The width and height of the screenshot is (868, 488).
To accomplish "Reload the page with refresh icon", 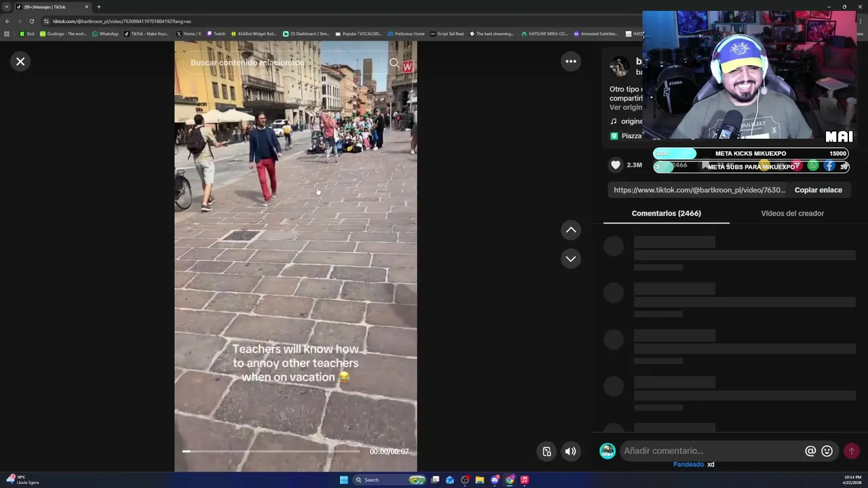I will pyautogui.click(x=31, y=21).
